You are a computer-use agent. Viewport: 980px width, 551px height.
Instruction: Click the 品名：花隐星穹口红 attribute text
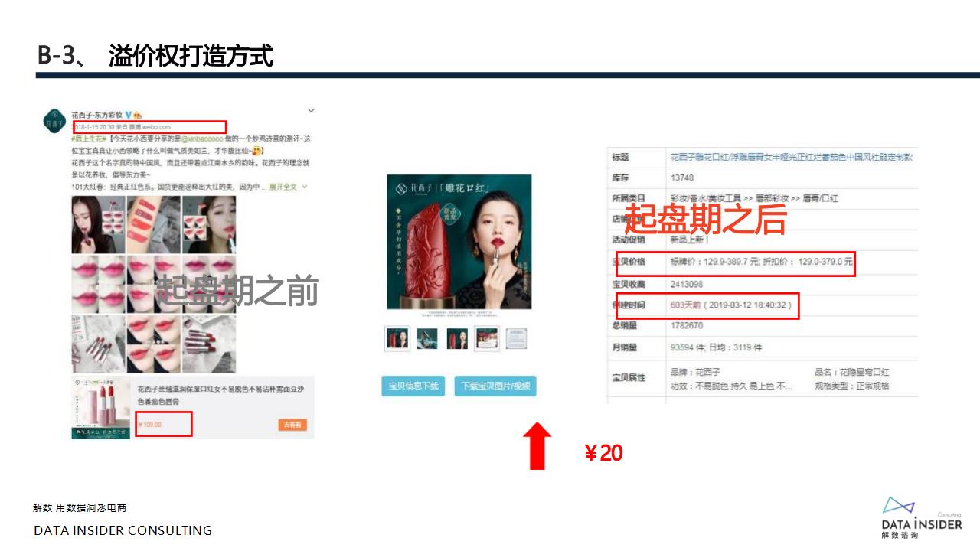point(852,372)
